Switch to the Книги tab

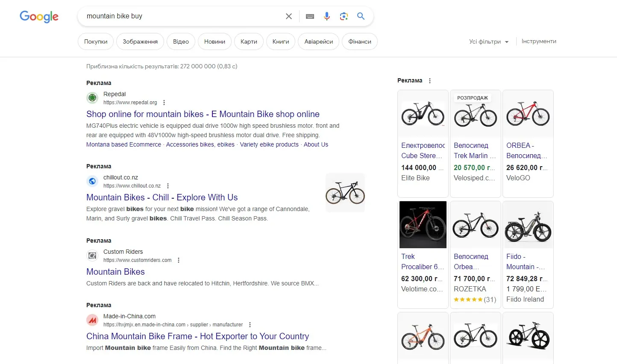coord(281,41)
